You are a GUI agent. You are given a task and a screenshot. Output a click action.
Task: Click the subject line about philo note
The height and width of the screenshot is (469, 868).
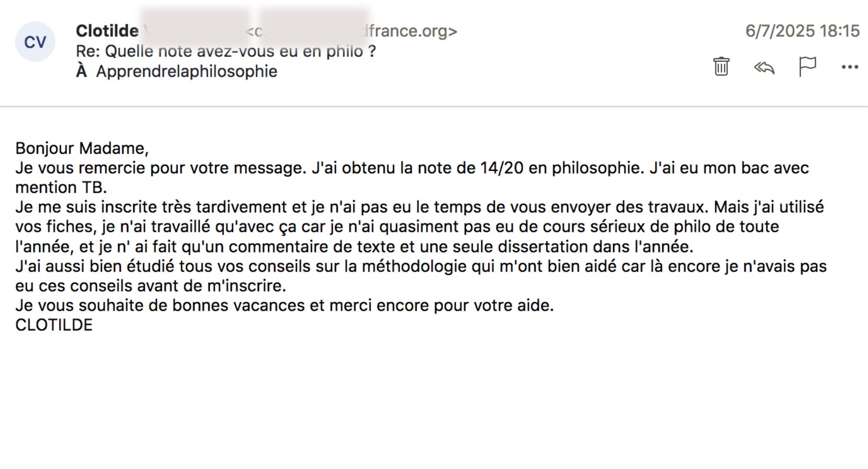[x=226, y=51]
